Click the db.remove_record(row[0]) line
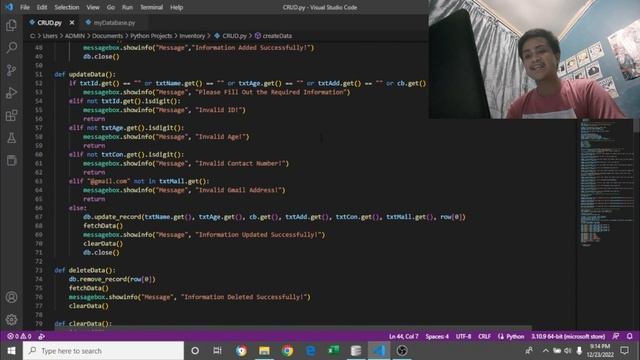The height and width of the screenshot is (360, 640). [112, 279]
